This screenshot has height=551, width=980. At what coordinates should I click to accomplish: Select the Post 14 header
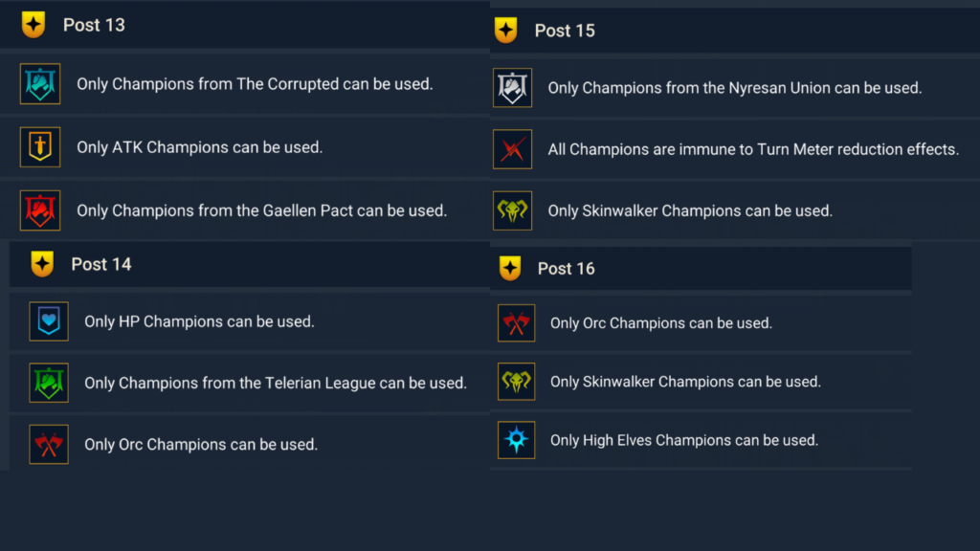click(101, 264)
